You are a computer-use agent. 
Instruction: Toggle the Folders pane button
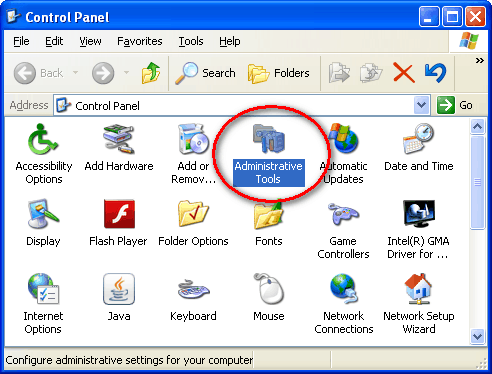pyautogui.click(x=279, y=73)
